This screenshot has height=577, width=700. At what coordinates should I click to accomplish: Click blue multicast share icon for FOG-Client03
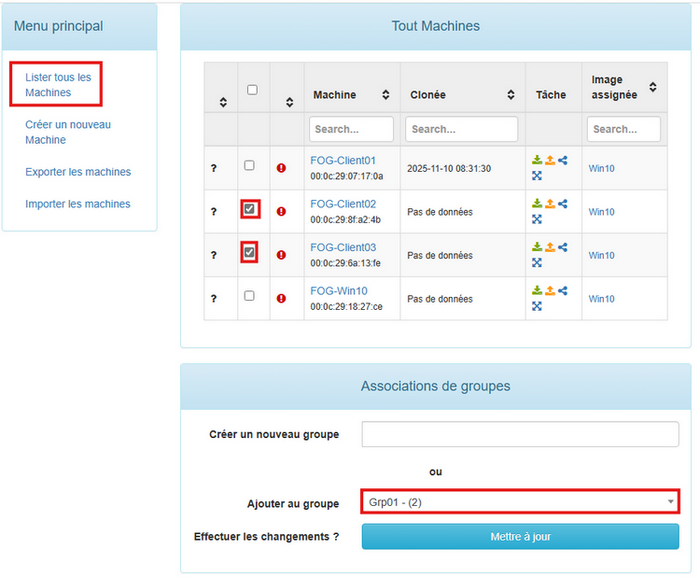pos(563,247)
